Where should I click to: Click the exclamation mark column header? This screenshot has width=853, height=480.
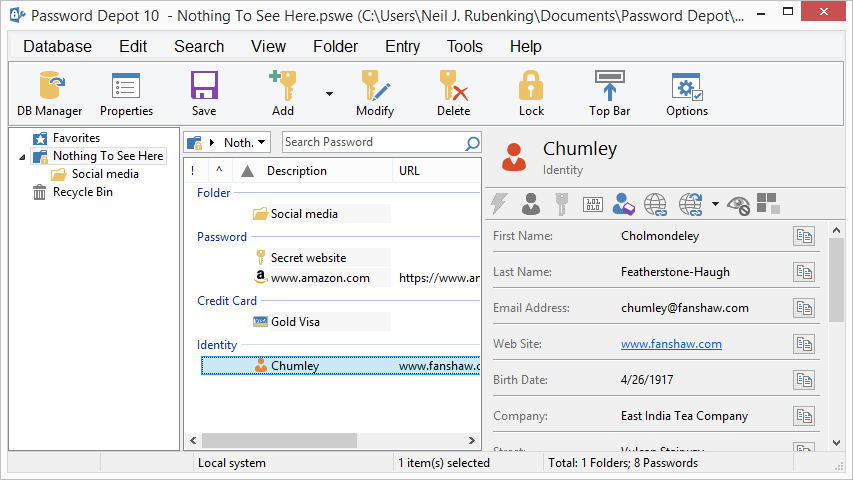coord(193,171)
